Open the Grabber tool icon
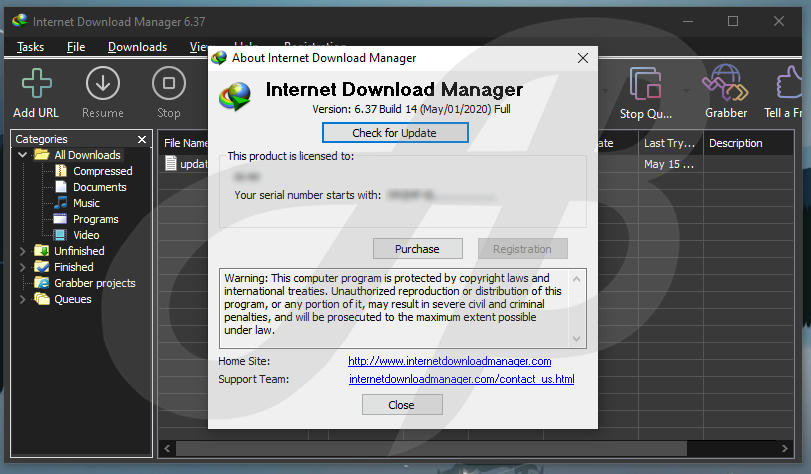This screenshot has width=811, height=474. pos(725,83)
